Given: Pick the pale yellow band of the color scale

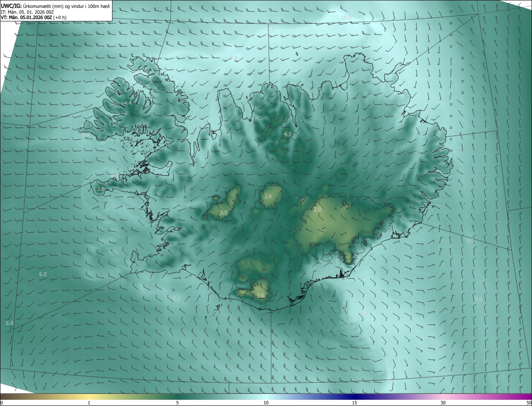Looking at the screenshot, I should pyautogui.click(x=89, y=396).
